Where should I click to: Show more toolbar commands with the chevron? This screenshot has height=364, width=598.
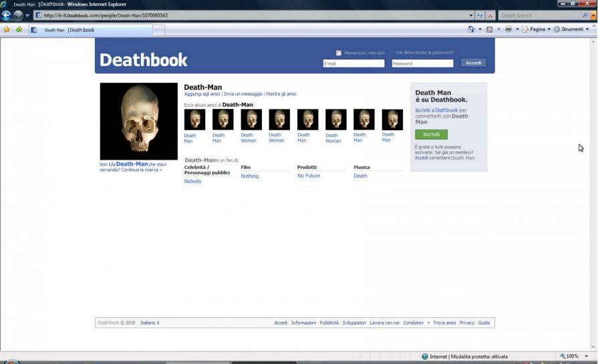(x=594, y=25)
